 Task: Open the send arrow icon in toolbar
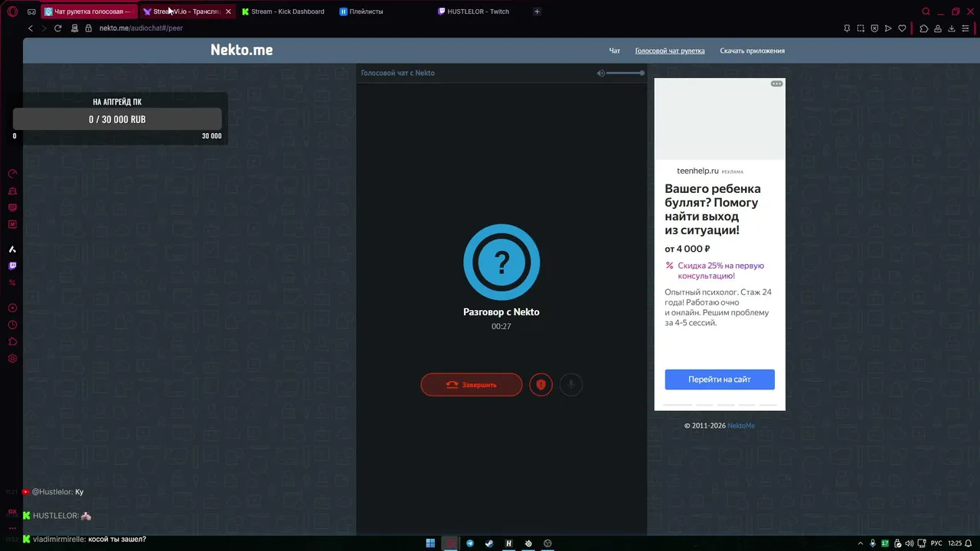pos(888,28)
